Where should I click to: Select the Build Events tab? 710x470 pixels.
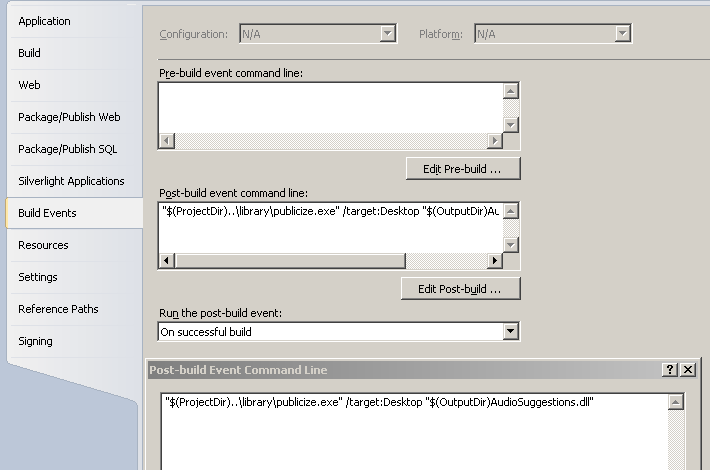point(75,213)
